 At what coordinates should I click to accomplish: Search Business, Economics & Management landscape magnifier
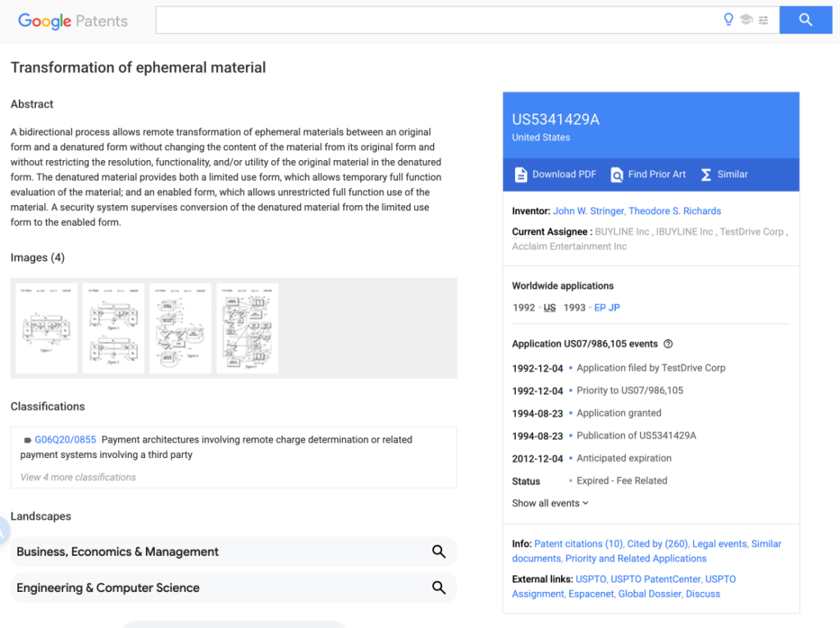pos(439,552)
